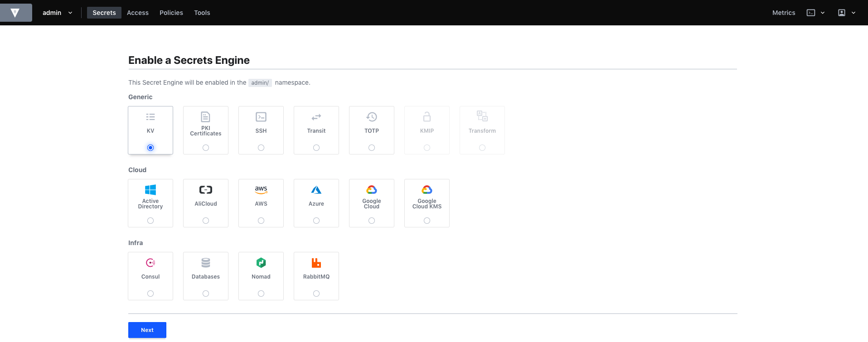The width and height of the screenshot is (868, 342).
Task: Click the Google Cloud KMS logo
Action: pos(427,190)
